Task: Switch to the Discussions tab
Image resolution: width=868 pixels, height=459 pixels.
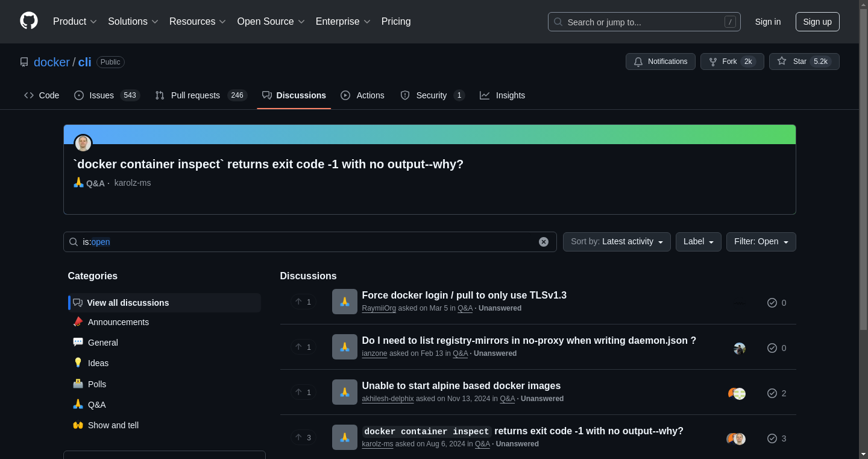Action: [294, 95]
